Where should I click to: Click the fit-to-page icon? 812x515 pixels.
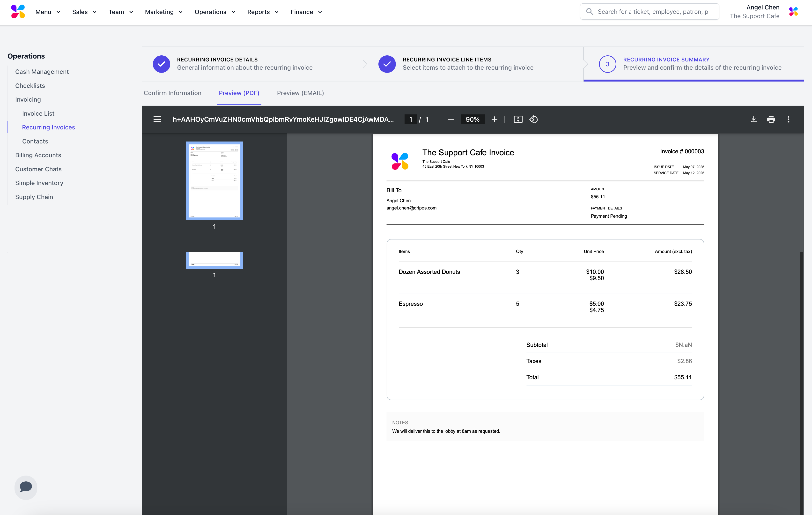point(518,119)
